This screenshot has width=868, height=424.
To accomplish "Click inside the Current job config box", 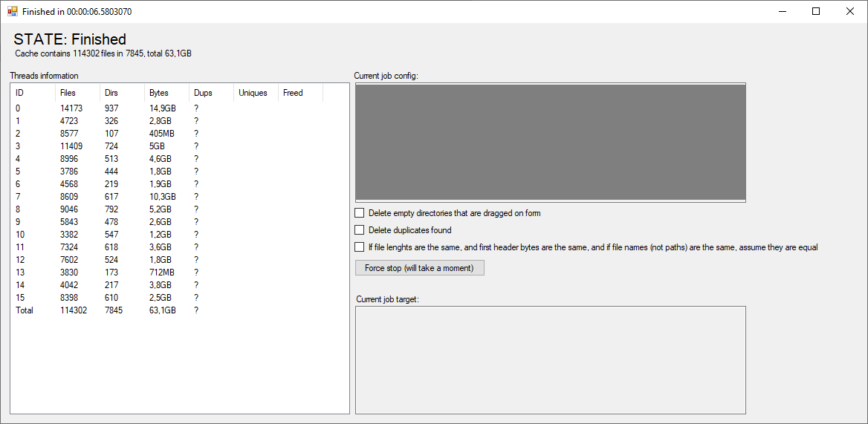I will click(x=550, y=143).
